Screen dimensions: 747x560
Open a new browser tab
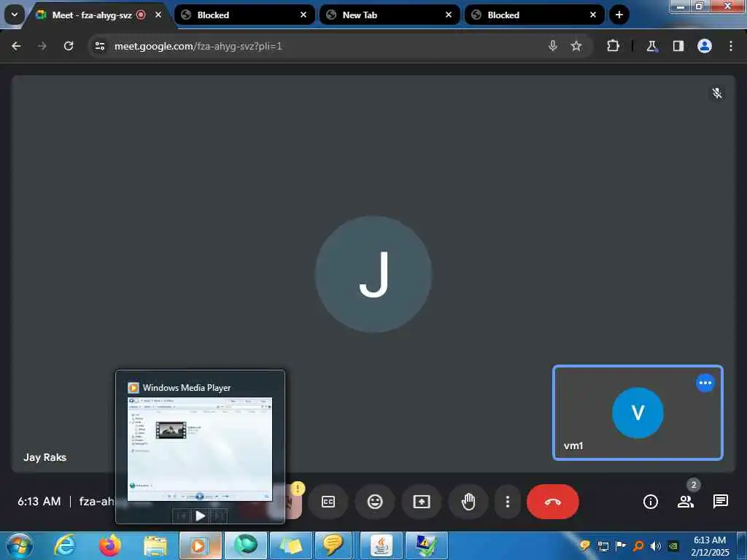coord(619,15)
